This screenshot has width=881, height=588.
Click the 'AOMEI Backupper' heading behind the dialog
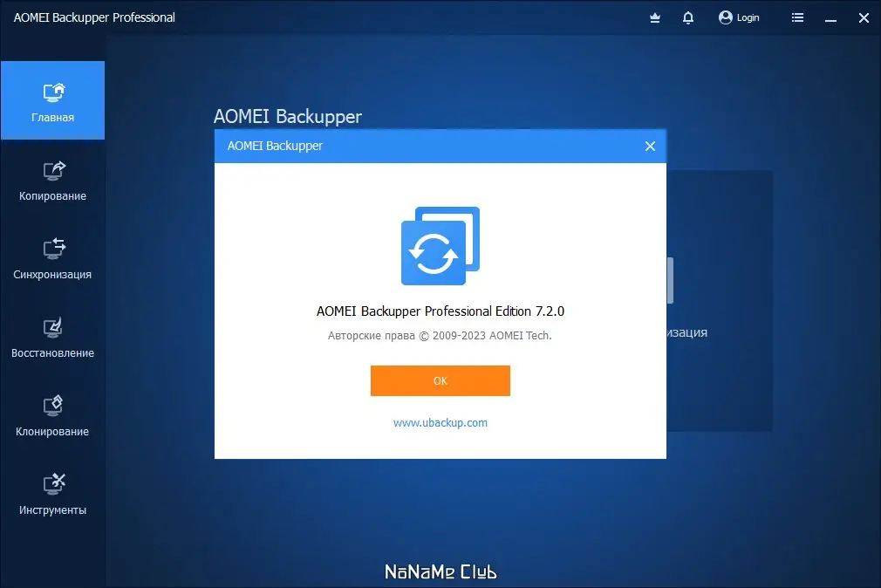(x=288, y=116)
